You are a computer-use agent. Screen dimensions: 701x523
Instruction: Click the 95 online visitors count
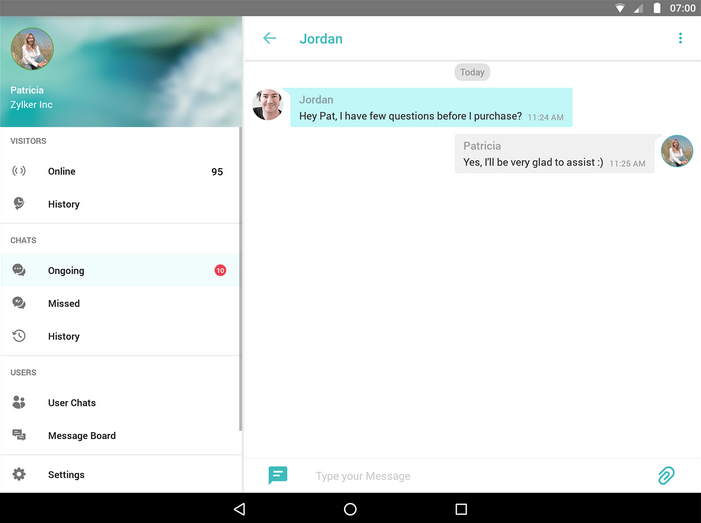217,172
